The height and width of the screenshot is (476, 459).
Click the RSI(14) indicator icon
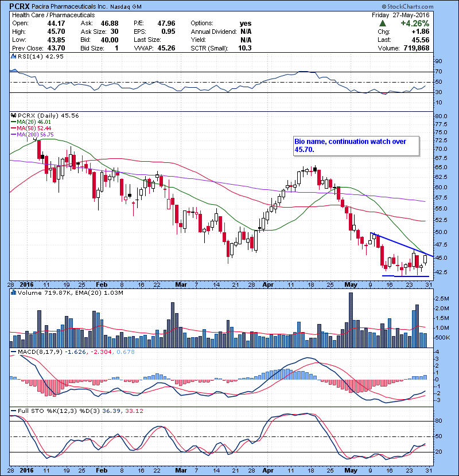[x=13, y=56]
